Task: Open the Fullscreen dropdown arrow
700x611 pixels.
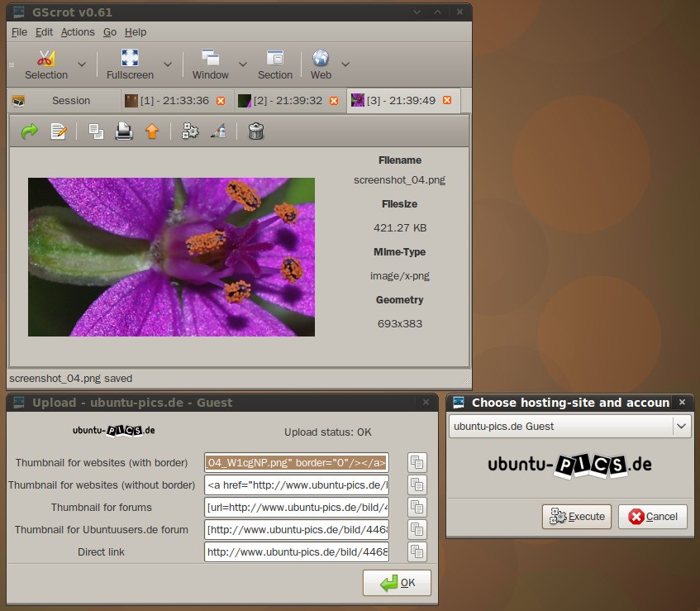Action: [x=168, y=64]
